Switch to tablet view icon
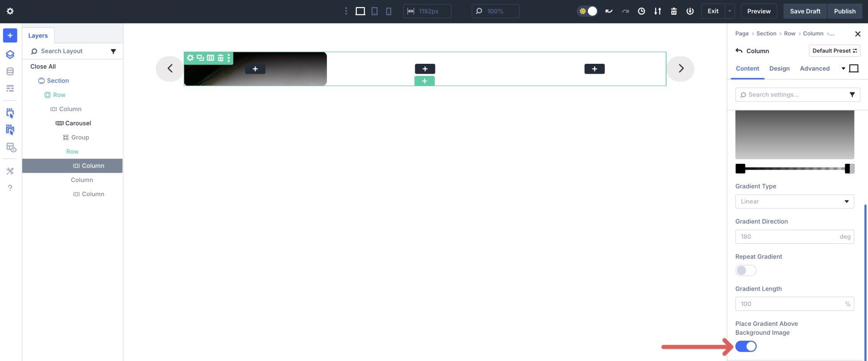Viewport: 868px width, 361px height. click(374, 11)
